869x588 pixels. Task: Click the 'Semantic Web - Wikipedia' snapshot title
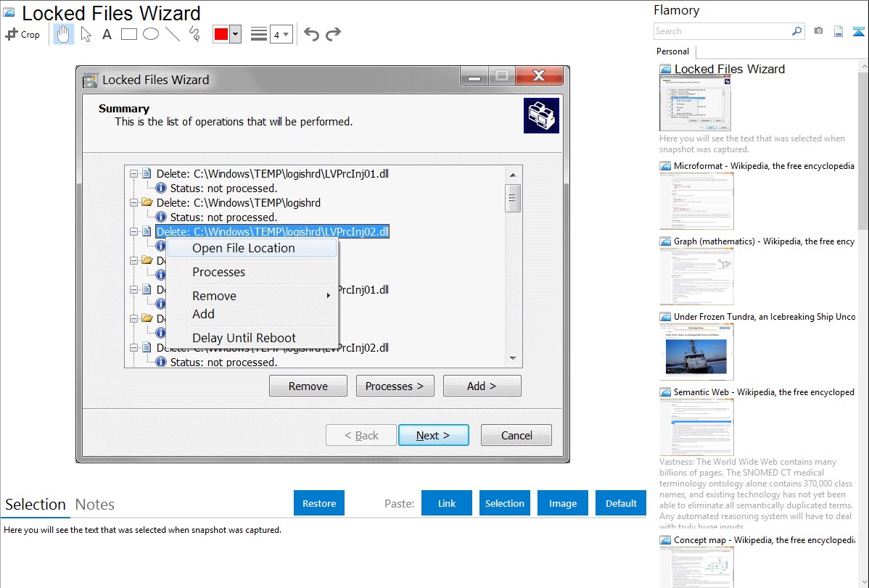[x=764, y=392]
